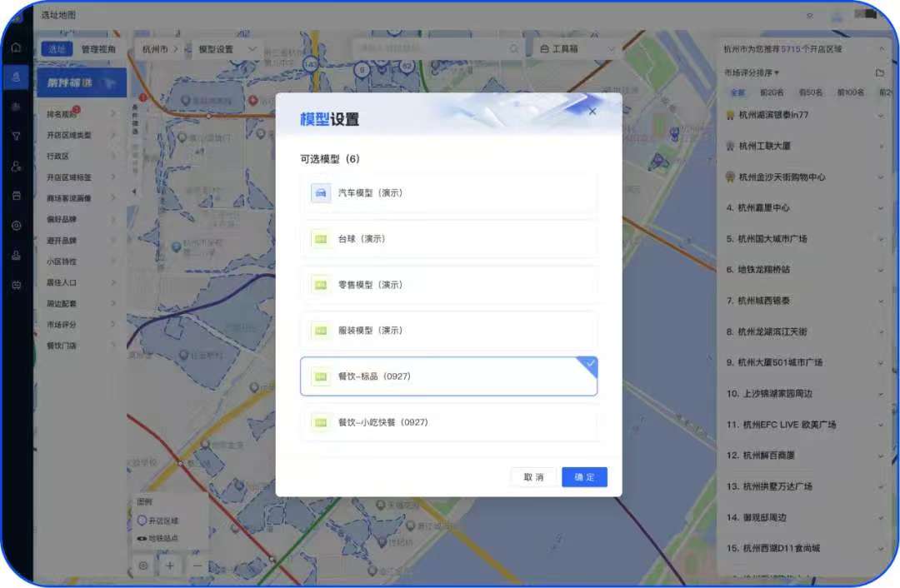Close the 模型设置 dialog with X
900x588 pixels.
point(592,112)
